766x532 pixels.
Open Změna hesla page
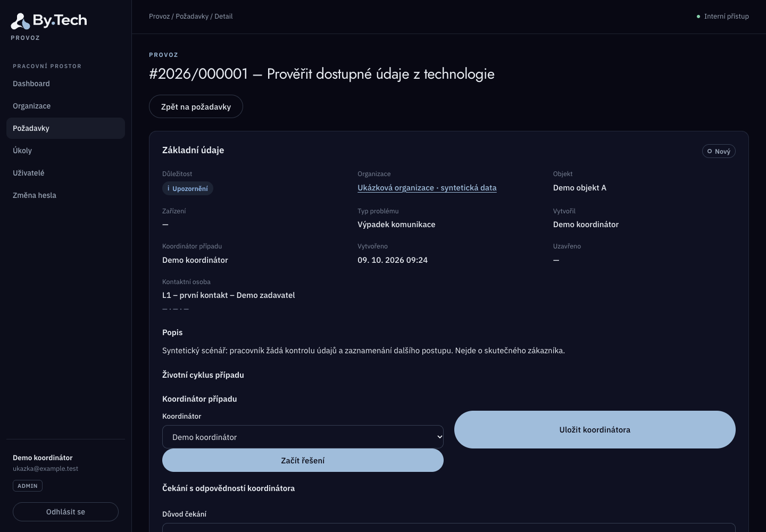click(65, 195)
